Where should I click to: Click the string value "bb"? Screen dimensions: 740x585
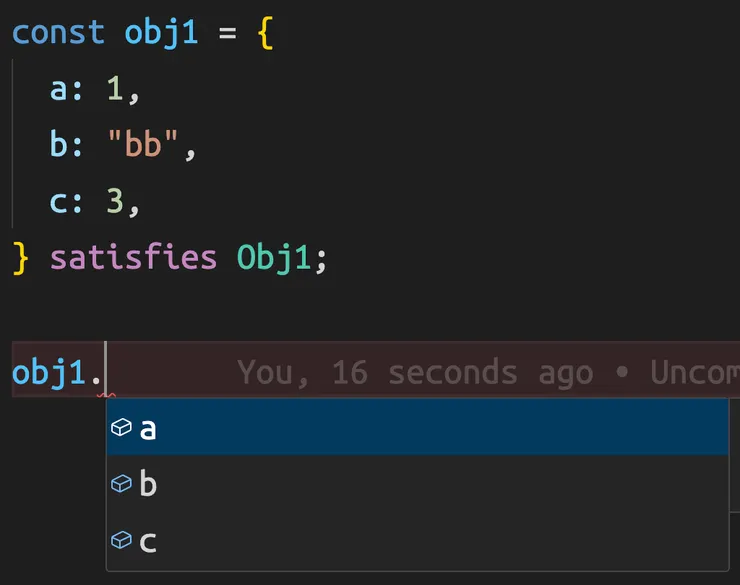point(141,146)
